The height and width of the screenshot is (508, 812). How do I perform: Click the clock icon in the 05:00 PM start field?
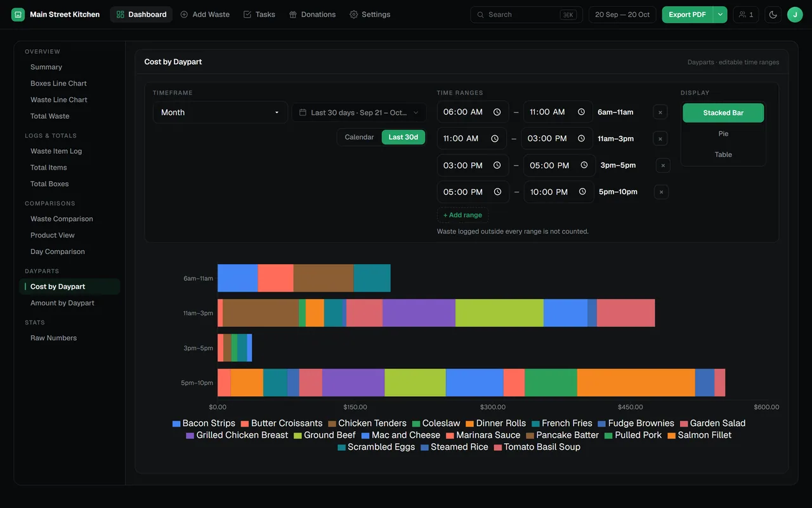[497, 192]
